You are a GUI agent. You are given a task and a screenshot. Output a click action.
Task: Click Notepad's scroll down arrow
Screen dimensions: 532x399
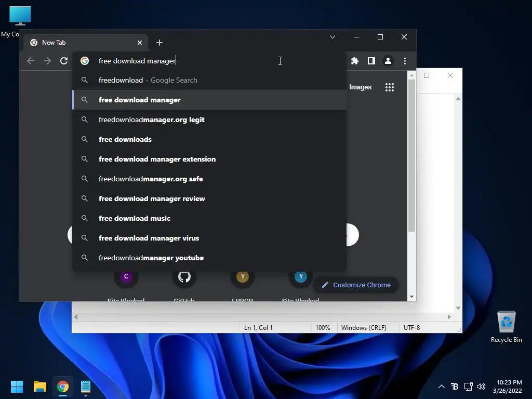[458, 308]
